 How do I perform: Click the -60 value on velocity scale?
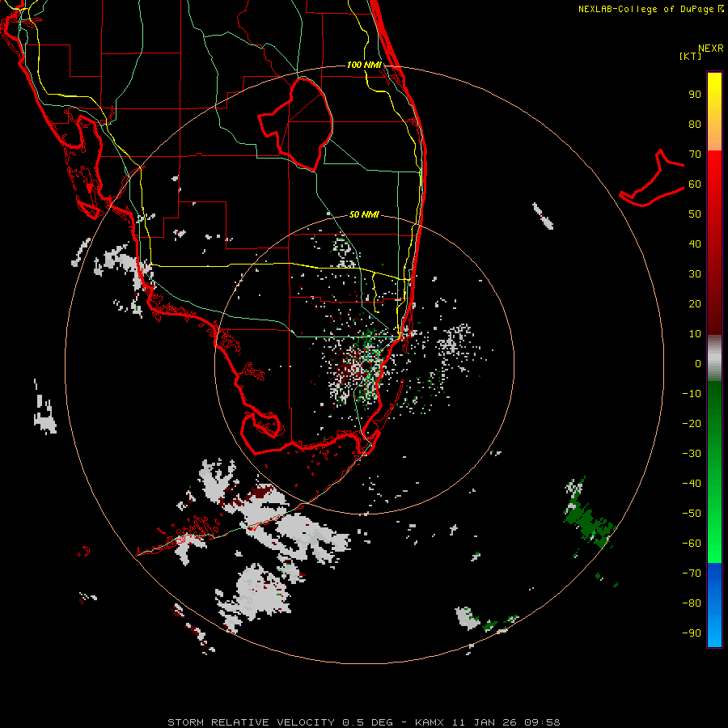point(692,544)
